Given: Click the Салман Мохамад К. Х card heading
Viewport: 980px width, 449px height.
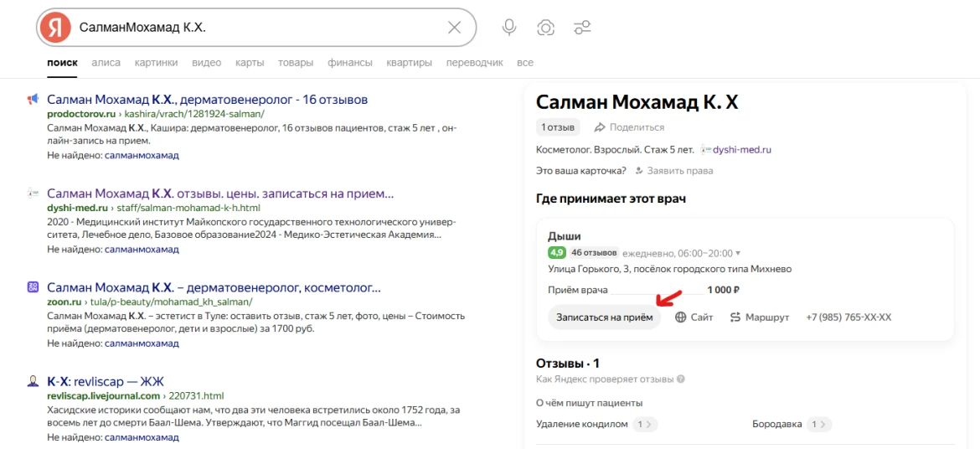Looking at the screenshot, I should 637,102.
